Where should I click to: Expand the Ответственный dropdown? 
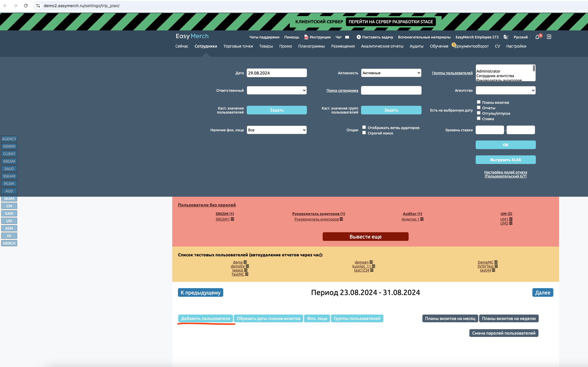tap(277, 90)
